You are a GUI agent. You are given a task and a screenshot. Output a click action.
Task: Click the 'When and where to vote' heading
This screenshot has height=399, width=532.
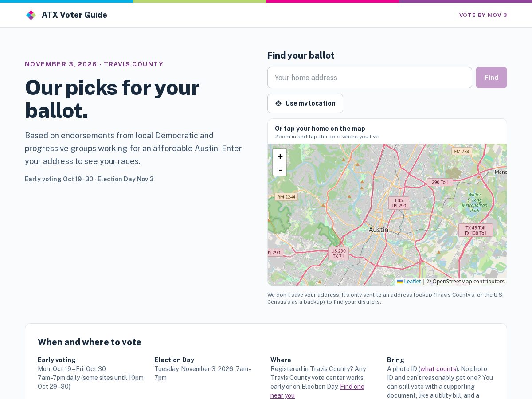(x=90, y=342)
